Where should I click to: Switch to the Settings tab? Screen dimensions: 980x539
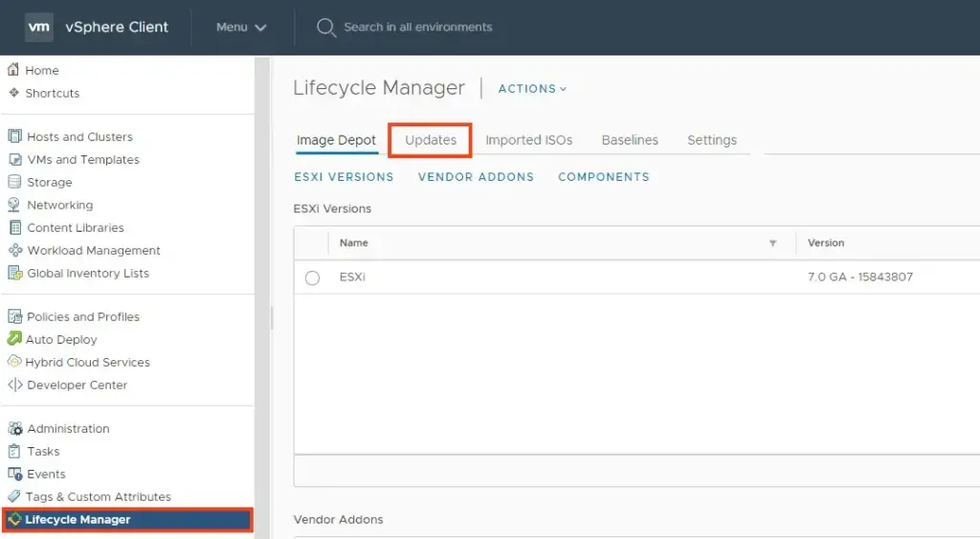point(712,140)
